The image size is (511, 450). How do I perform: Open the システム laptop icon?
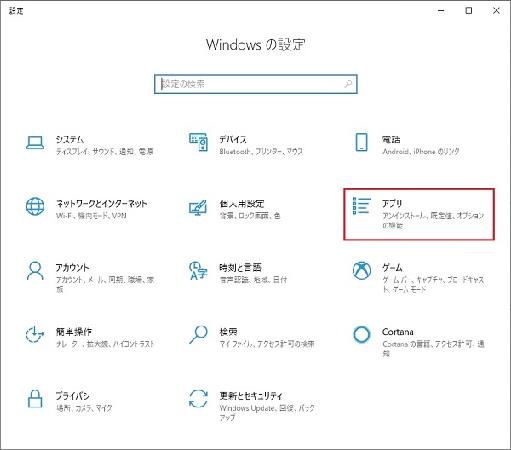[35, 143]
